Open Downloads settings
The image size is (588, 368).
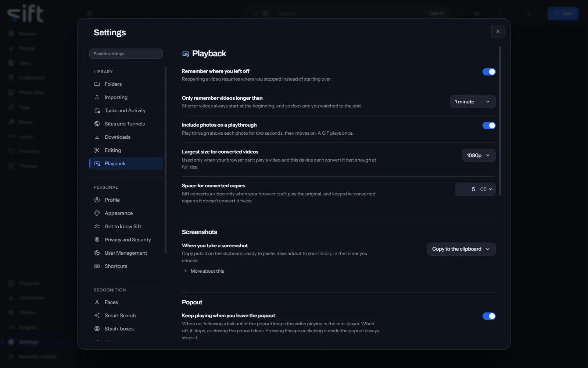point(126,137)
